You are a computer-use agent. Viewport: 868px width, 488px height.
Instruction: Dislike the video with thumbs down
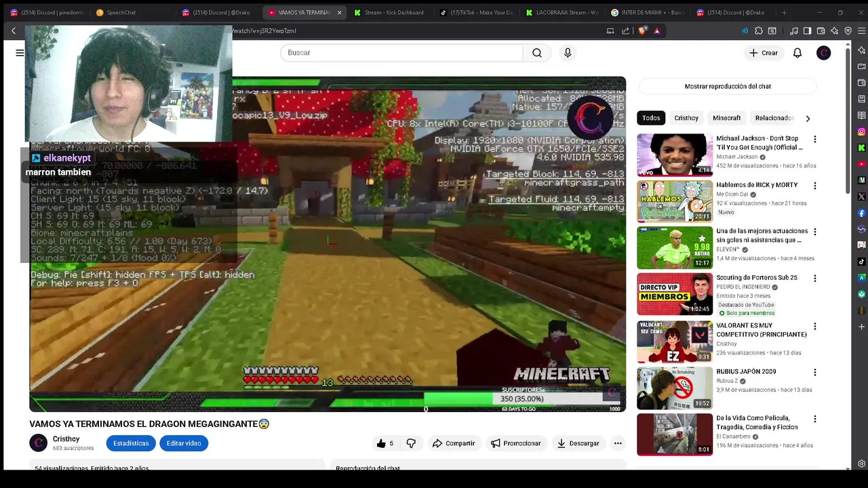411,443
